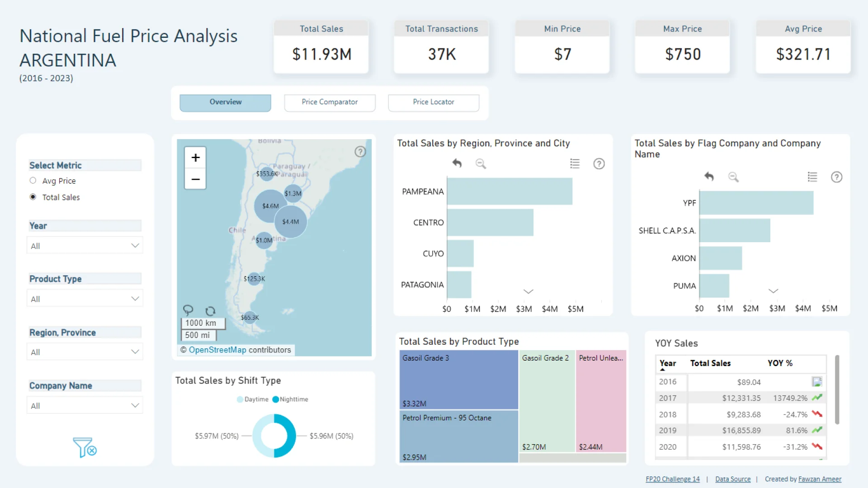Click the 2016 YOY image placeholder icon
The image size is (868, 488).
tap(817, 382)
